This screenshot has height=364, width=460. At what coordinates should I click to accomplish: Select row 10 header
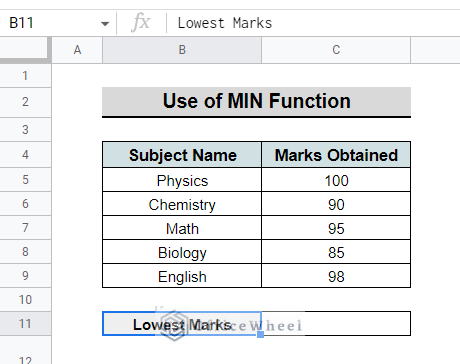pyautogui.click(x=25, y=300)
